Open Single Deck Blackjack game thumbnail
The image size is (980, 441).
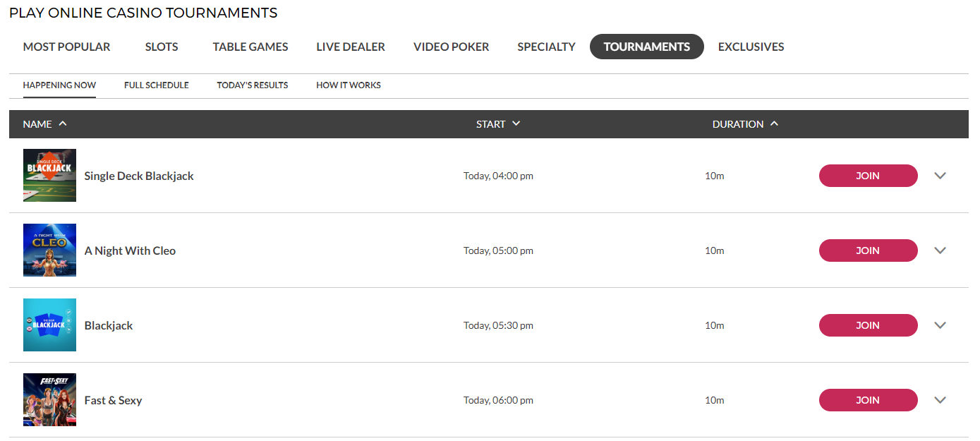pyautogui.click(x=49, y=176)
